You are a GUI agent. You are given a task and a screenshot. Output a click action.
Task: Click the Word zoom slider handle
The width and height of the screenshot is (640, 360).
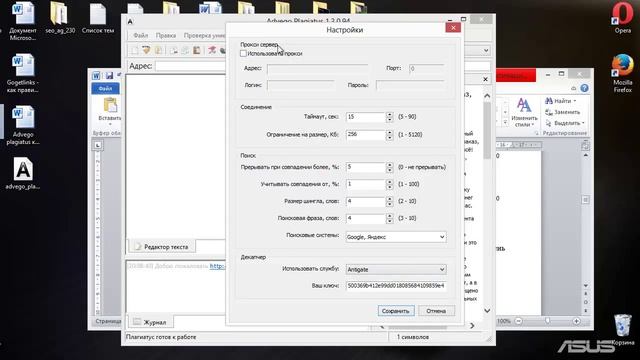(x=547, y=321)
